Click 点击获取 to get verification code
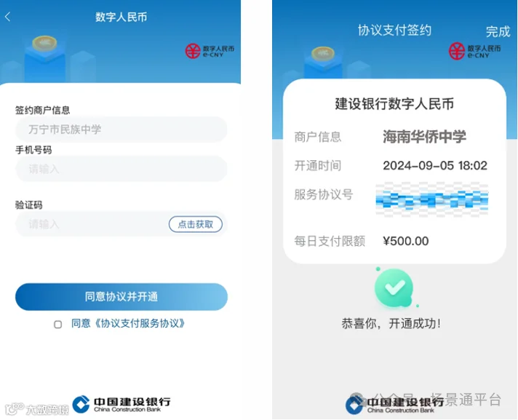 pyautogui.click(x=196, y=224)
